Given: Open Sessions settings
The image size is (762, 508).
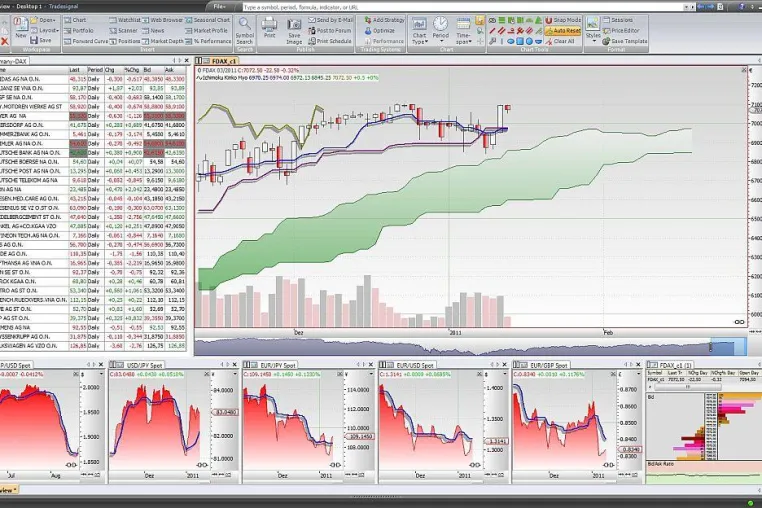Looking at the screenshot, I should (x=618, y=20).
